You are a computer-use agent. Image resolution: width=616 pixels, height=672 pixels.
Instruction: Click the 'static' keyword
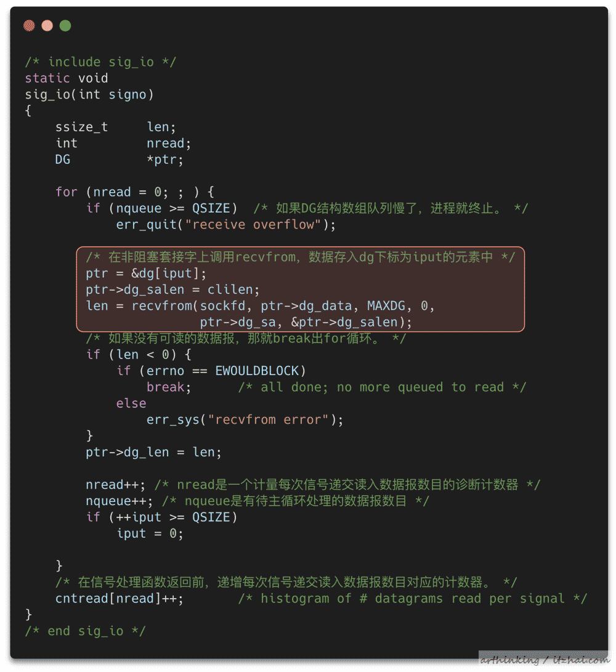(x=47, y=78)
